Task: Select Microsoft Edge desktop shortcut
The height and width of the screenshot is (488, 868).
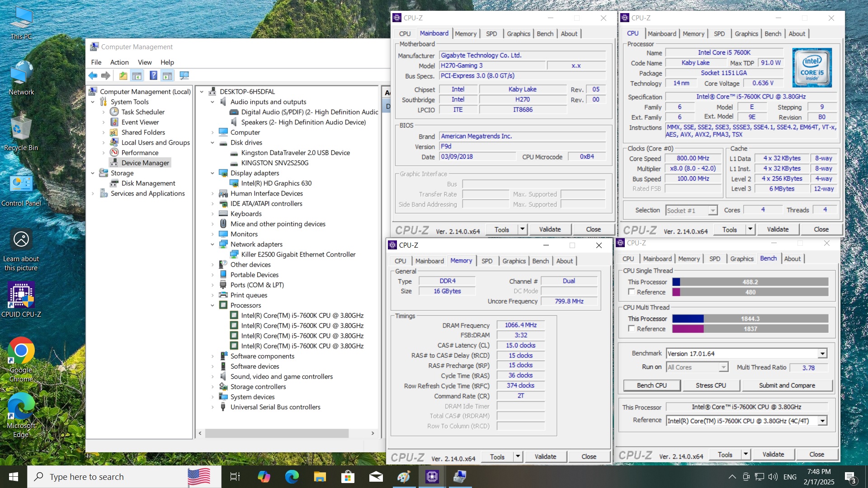Action: coord(21,415)
